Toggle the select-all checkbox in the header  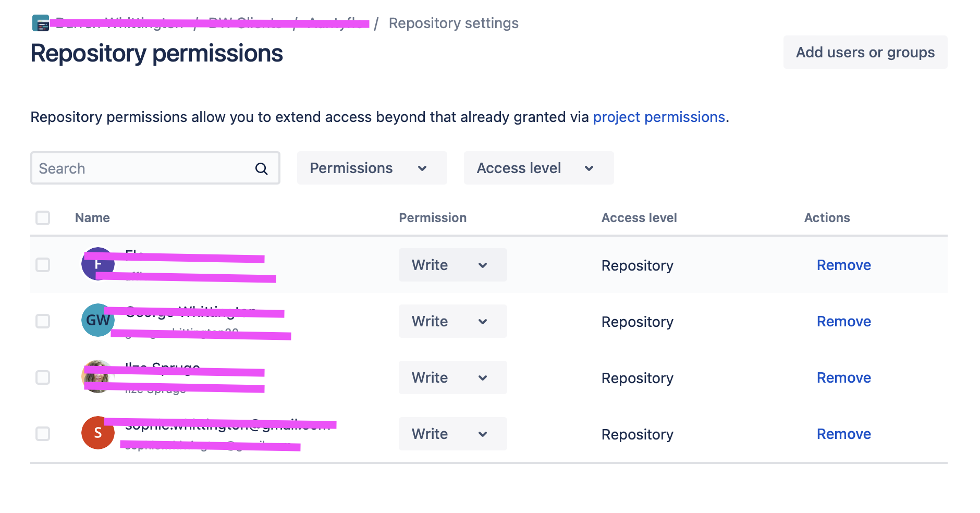point(43,218)
